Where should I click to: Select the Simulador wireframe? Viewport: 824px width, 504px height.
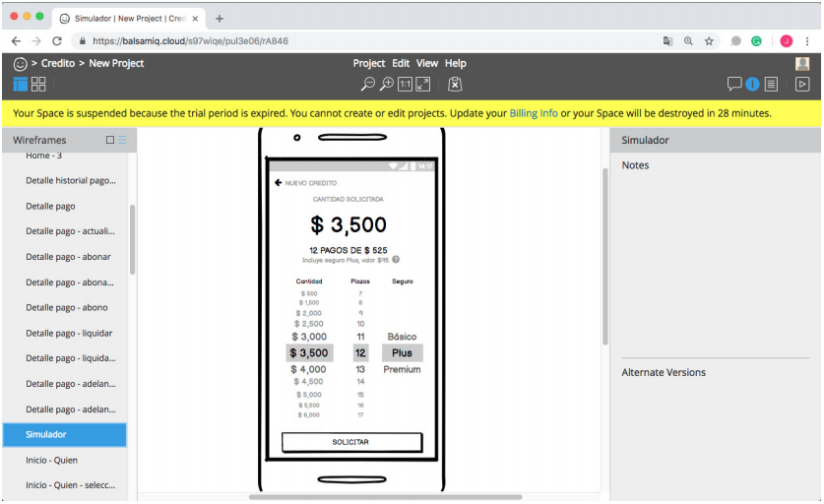click(65, 435)
